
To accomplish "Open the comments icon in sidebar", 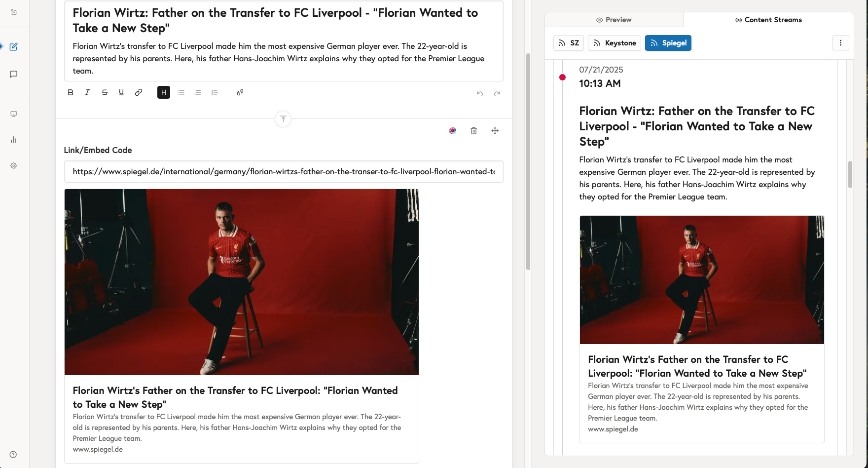I will [x=14, y=75].
